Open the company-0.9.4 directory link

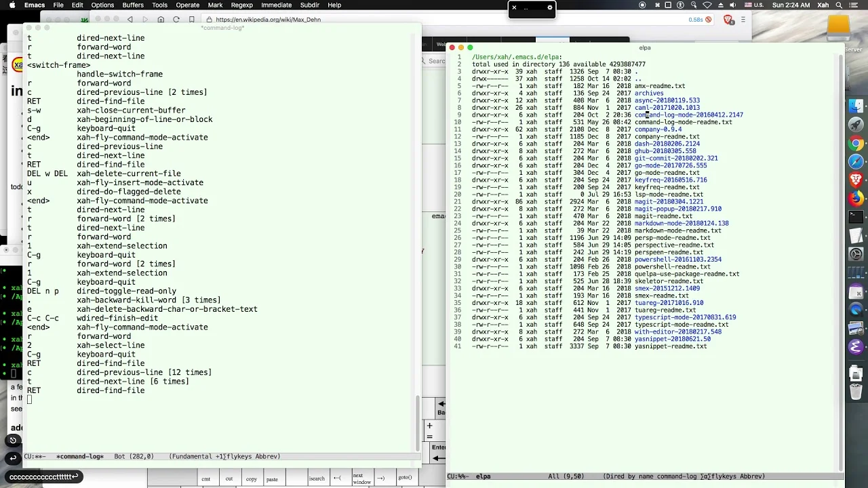658,129
